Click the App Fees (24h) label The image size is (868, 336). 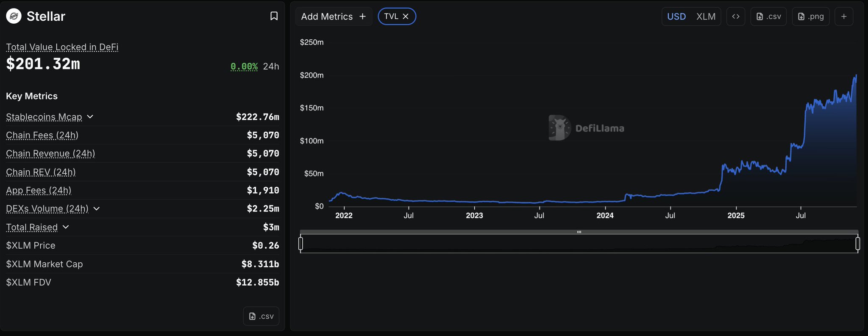[x=39, y=190]
